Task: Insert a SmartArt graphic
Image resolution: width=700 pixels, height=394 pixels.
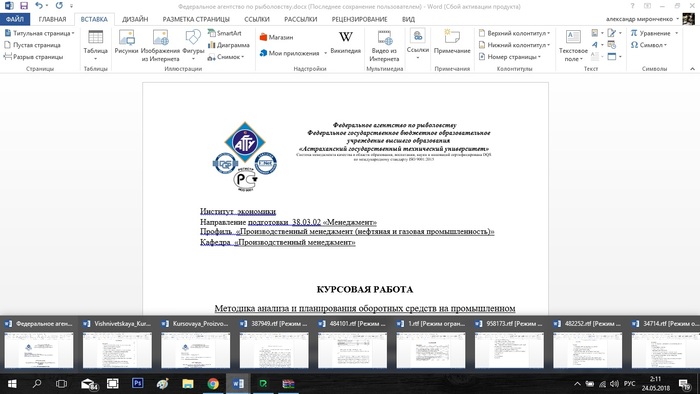Action: point(225,33)
